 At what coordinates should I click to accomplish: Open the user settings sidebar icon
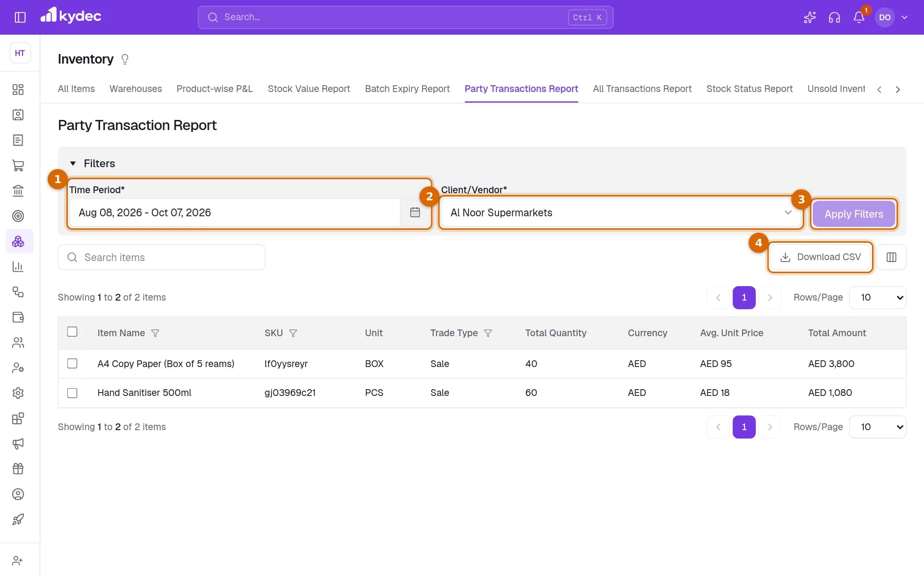[18, 368]
